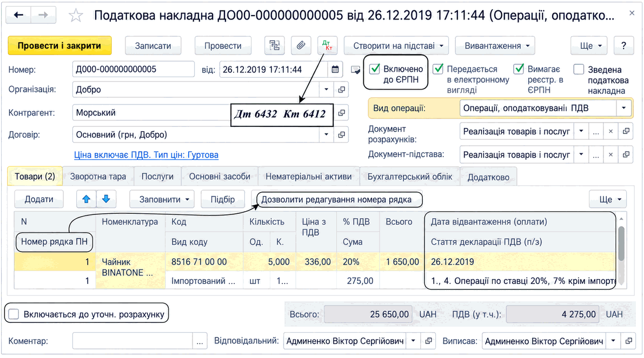Open the Документ розрахунків record icon
The width and height of the screenshot is (644, 358).
(626, 131)
